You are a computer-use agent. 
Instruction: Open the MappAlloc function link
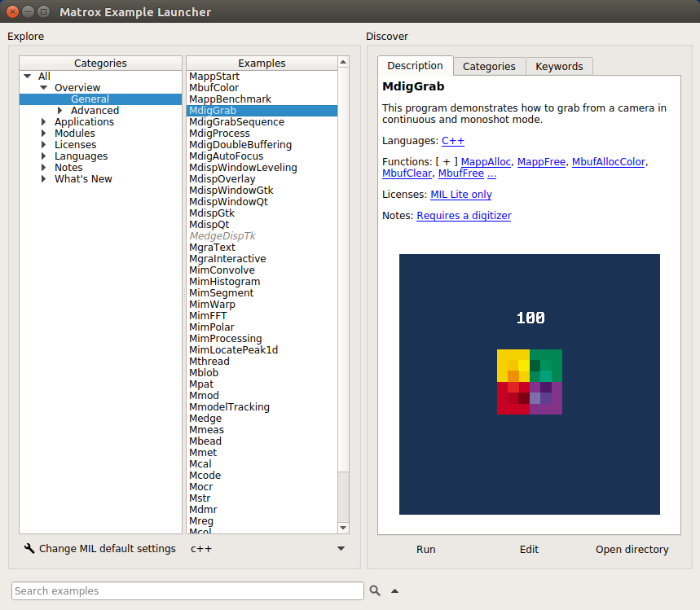[486, 161]
